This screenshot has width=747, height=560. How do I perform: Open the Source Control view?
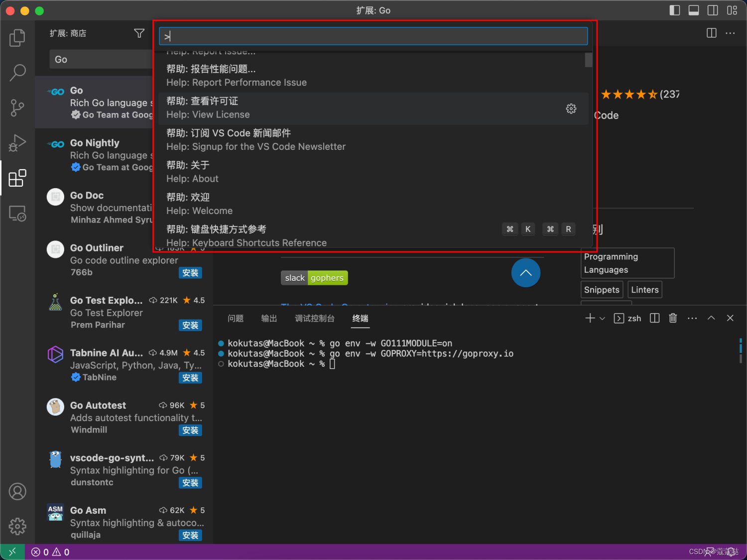tap(17, 108)
